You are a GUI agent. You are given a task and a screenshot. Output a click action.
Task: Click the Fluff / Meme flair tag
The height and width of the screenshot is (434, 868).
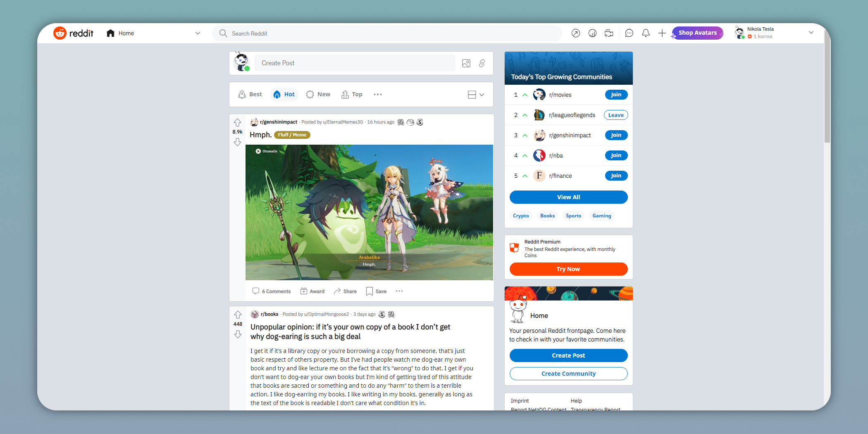click(x=292, y=135)
